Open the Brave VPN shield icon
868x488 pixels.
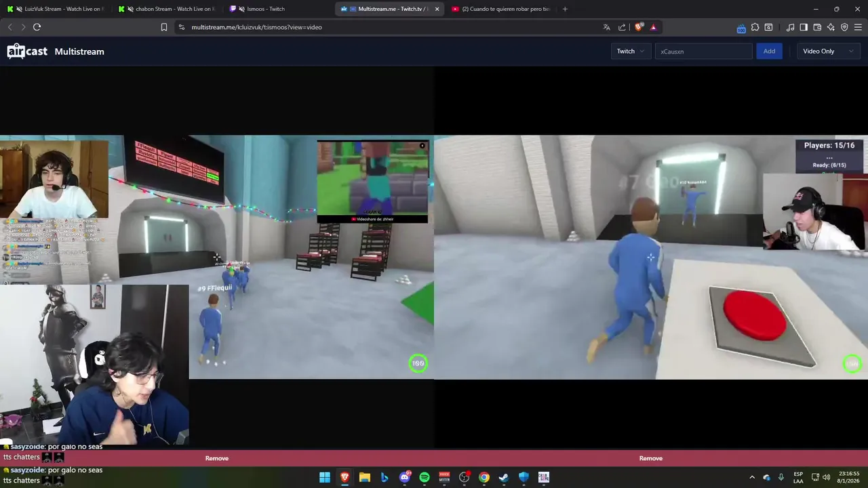click(844, 27)
